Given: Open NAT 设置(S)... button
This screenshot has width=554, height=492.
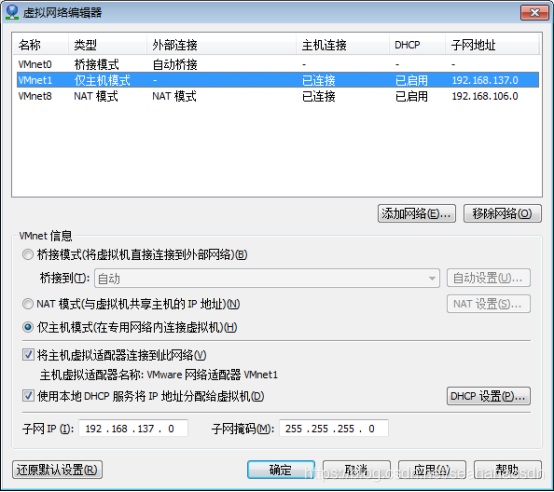Looking at the screenshot, I should pos(488,304).
